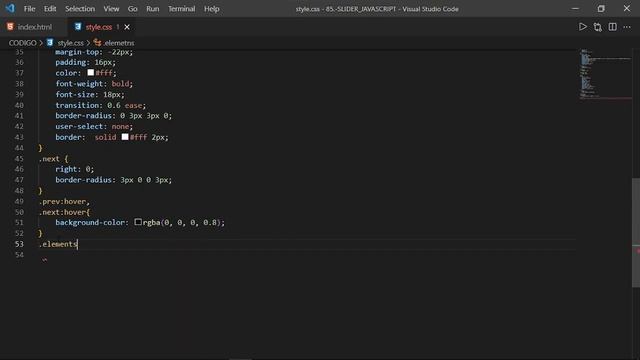
Task: Open the Run menu
Action: pos(153,9)
